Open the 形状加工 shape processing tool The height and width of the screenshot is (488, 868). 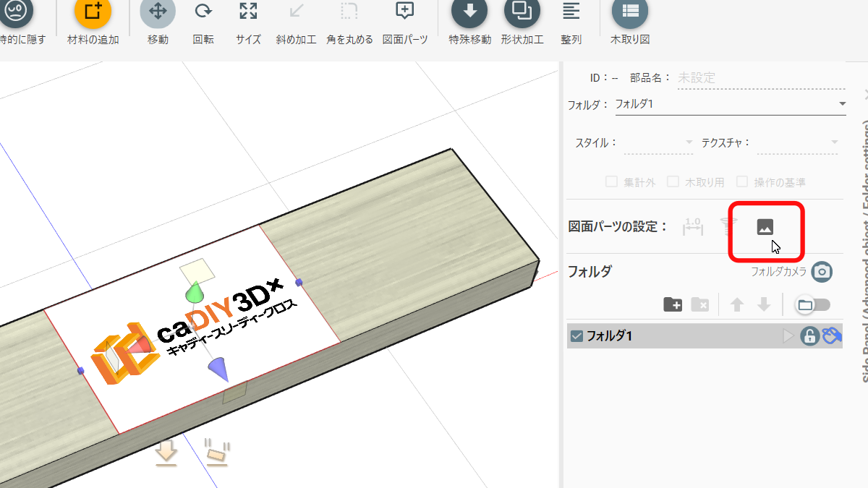coord(522,12)
